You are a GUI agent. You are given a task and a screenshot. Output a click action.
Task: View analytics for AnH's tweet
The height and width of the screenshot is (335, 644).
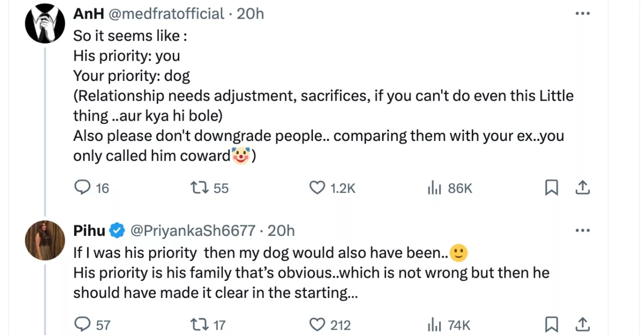434,188
